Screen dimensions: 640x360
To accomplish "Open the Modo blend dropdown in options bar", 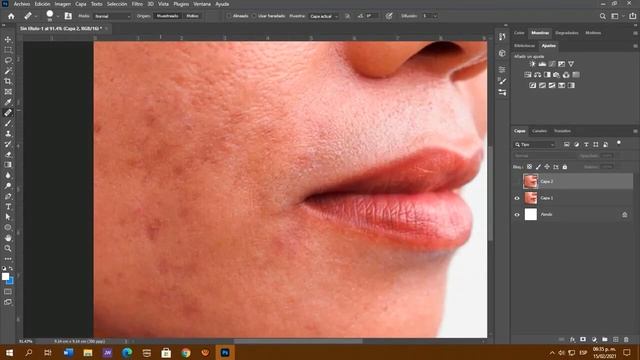I will tap(112, 16).
